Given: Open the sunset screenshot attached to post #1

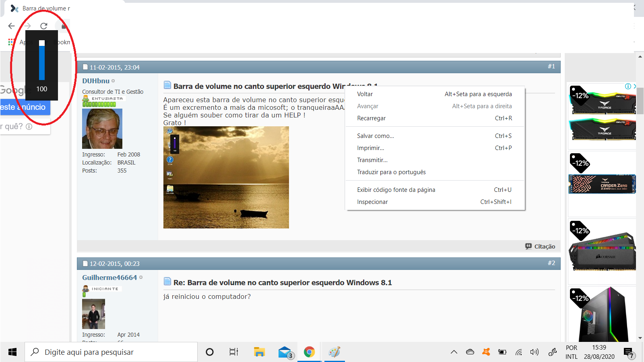Looking at the screenshot, I should tap(226, 177).
